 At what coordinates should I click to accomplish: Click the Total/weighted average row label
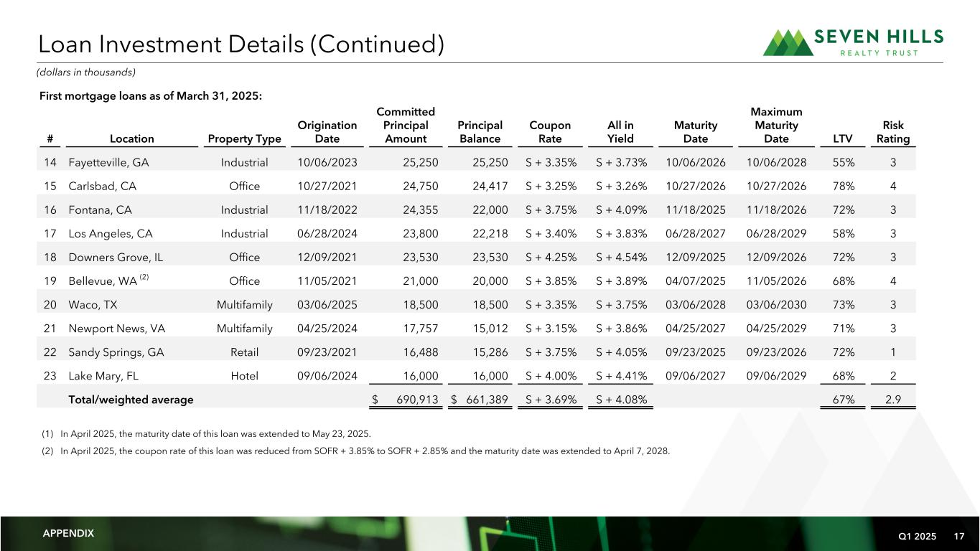coord(131,400)
